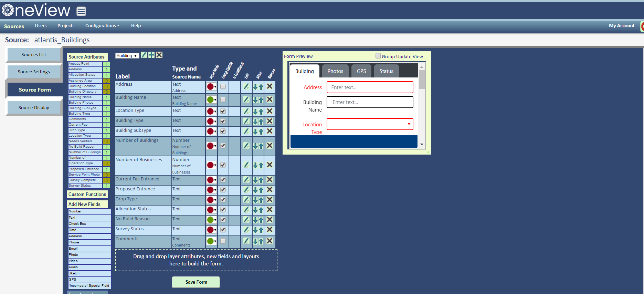Remove the Address row with its X icon
Image resolution: width=644 pixels, height=294 pixels.
point(270,86)
